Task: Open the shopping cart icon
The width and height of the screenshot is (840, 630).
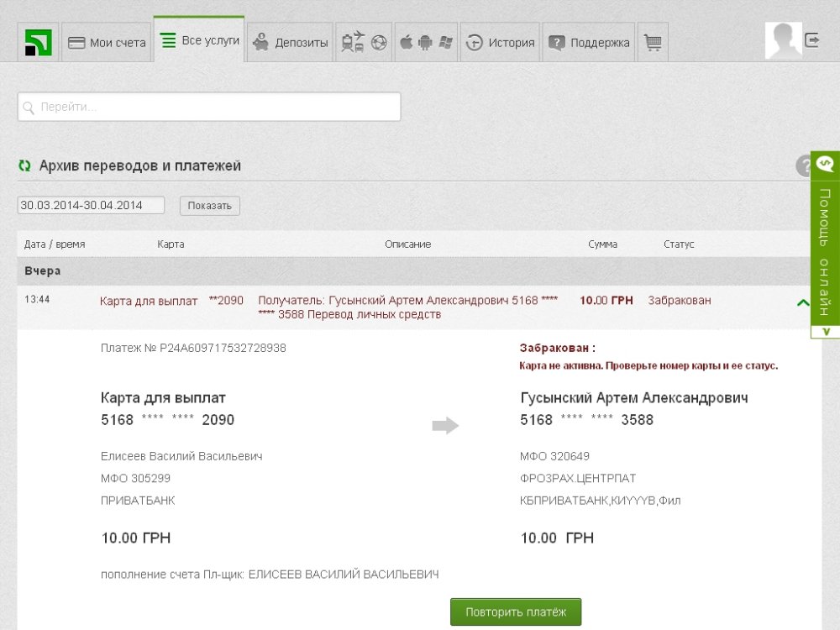Action: point(653,43)
